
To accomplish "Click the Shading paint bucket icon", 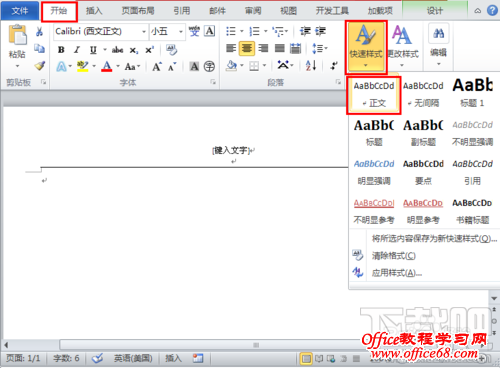I will click(x=231, y=66).
